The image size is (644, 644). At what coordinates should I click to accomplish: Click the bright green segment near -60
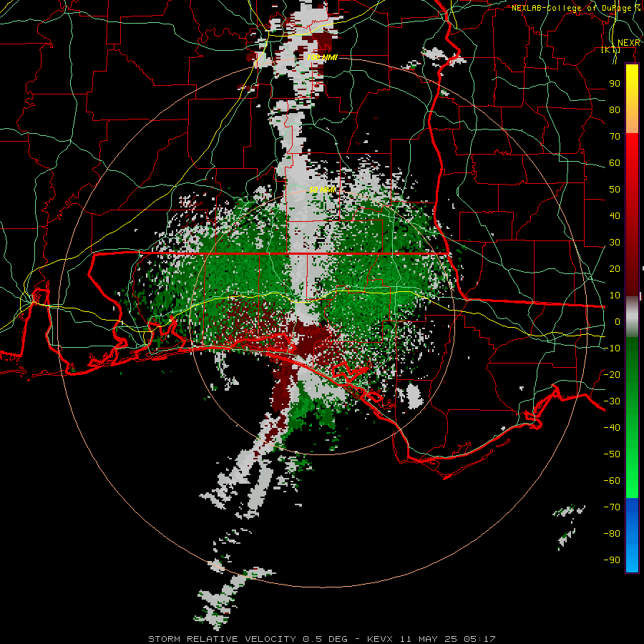click(632, 481)
